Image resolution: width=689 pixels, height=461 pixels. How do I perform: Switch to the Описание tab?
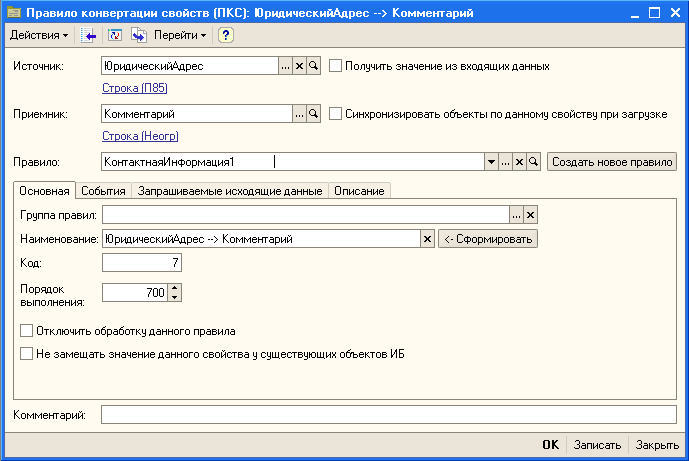coord(359,190)
